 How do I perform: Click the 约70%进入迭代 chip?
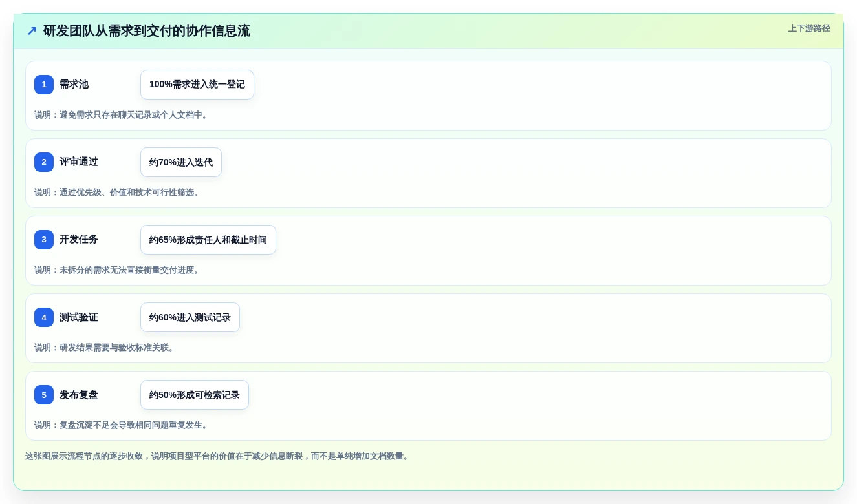[x=181, y=162]
